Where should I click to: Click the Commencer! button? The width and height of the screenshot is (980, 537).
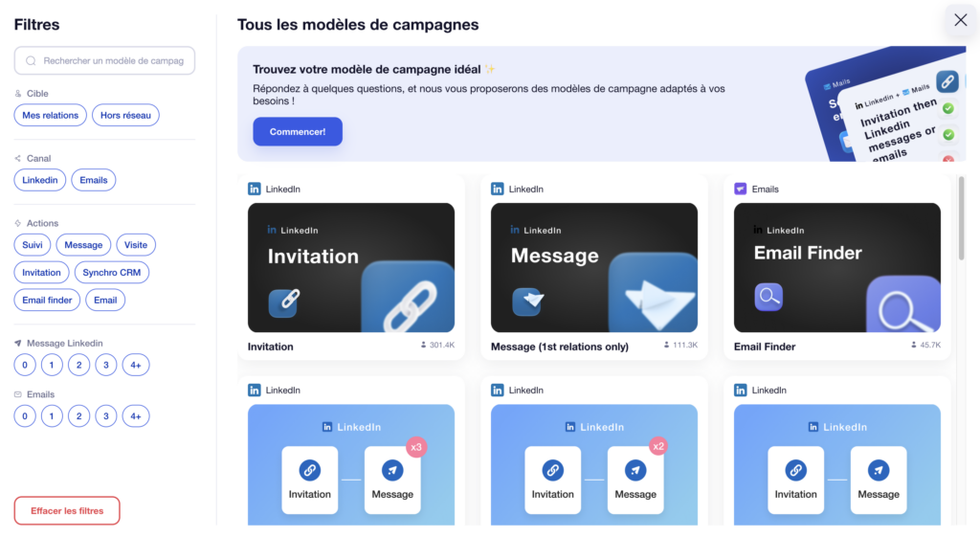click(298, 132)
